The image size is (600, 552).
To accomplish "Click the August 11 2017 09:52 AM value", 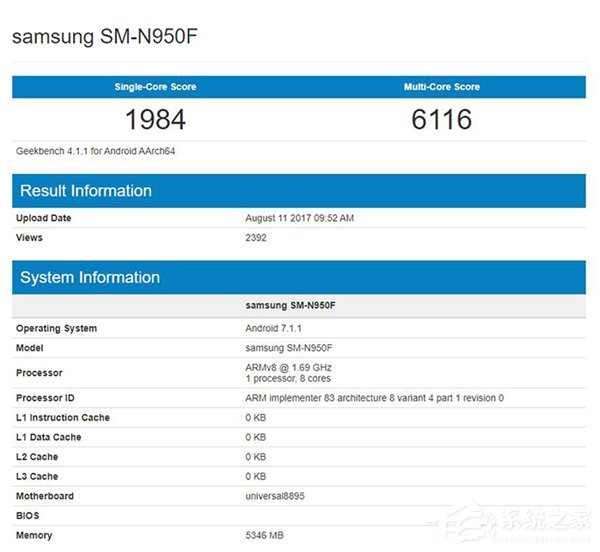I will (299, 218).
